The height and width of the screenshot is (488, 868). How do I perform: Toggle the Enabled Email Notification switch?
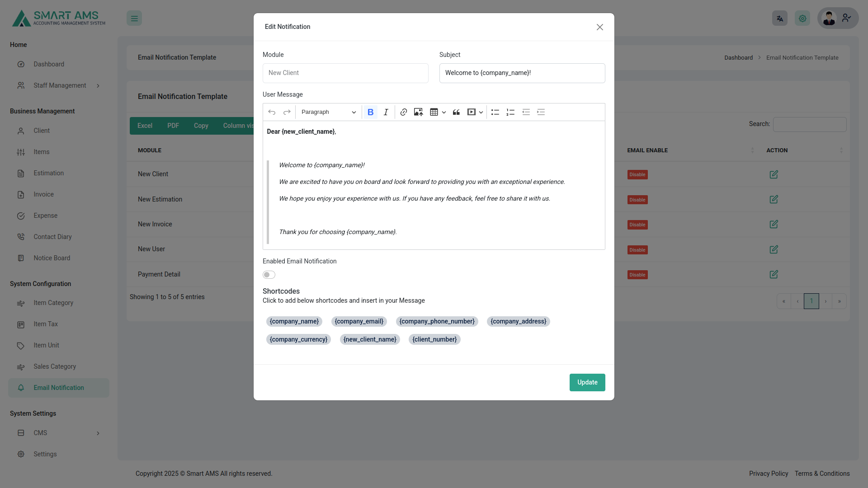[x=269, y=275]
